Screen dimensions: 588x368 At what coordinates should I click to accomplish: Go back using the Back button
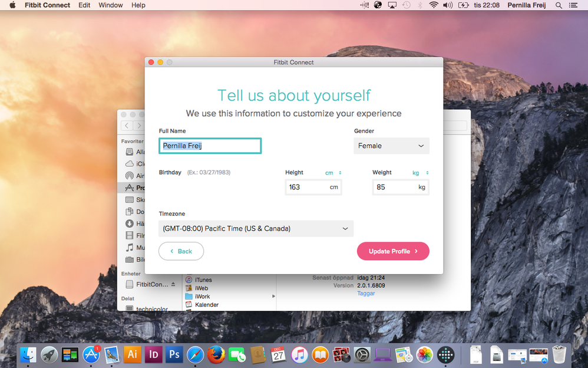pos(181,251)
